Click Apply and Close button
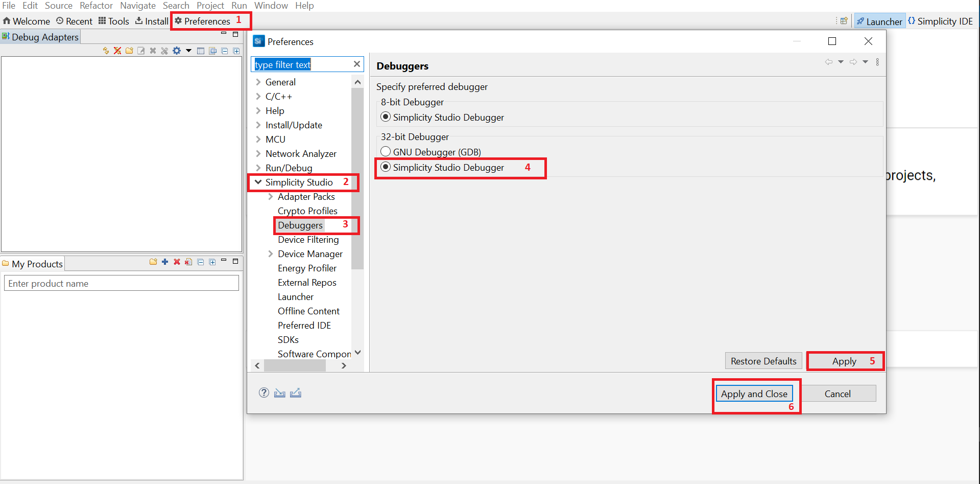 tap(754, 394)
